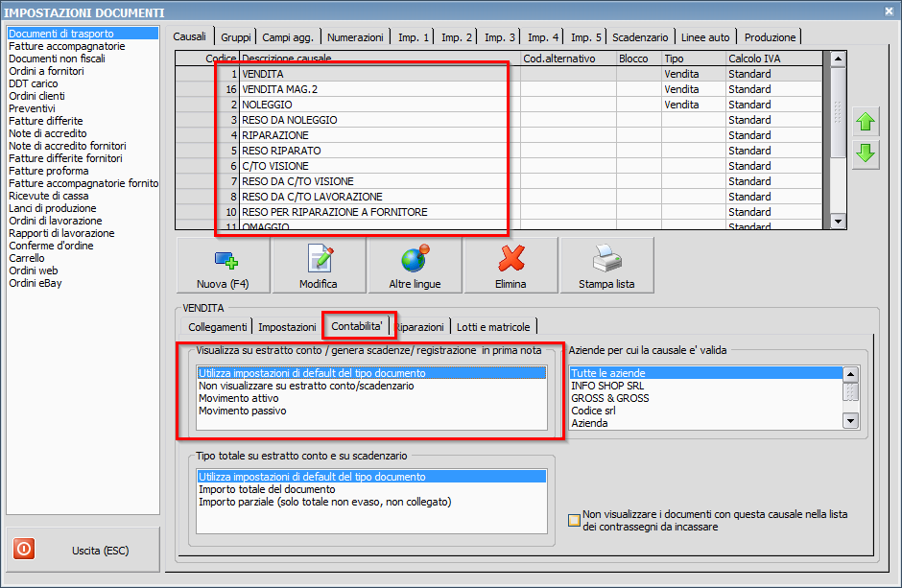Select Codice srl company
Screen dimensions: 902x588
706,411
